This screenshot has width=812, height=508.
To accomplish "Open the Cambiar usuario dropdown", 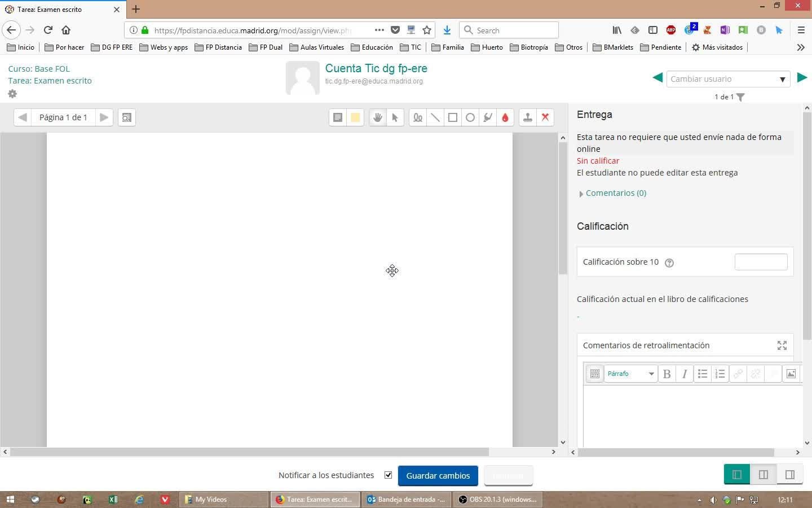I will point(727,79).
